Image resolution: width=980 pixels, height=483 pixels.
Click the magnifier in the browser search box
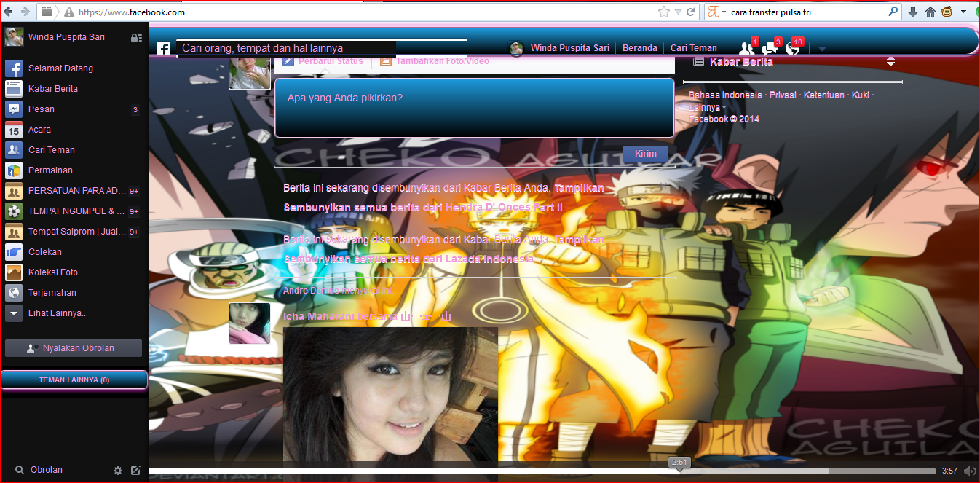(893, 12)
